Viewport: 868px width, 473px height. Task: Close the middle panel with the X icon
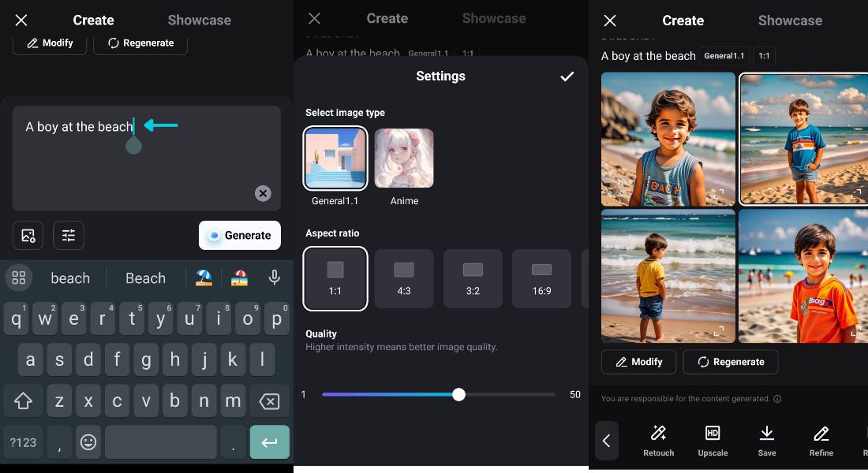314,18
